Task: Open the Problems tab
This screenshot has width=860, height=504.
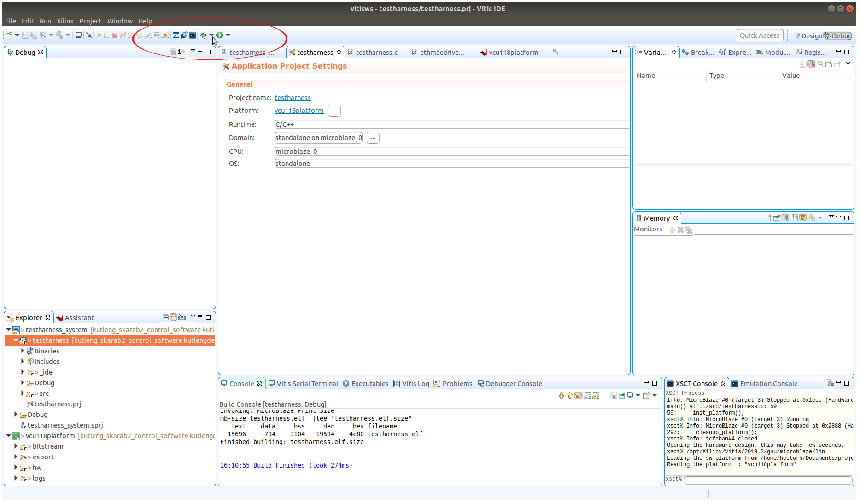Action: (453, 383)
